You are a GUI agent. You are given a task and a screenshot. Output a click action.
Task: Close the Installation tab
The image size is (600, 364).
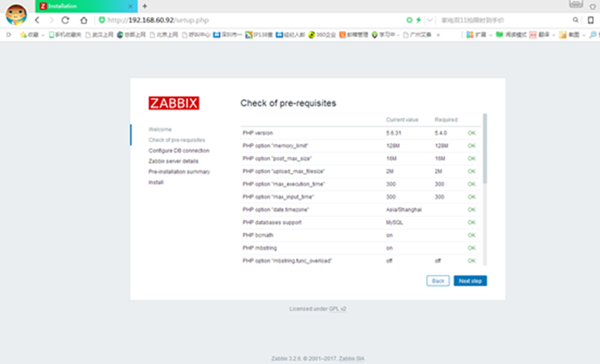[130, 6]
